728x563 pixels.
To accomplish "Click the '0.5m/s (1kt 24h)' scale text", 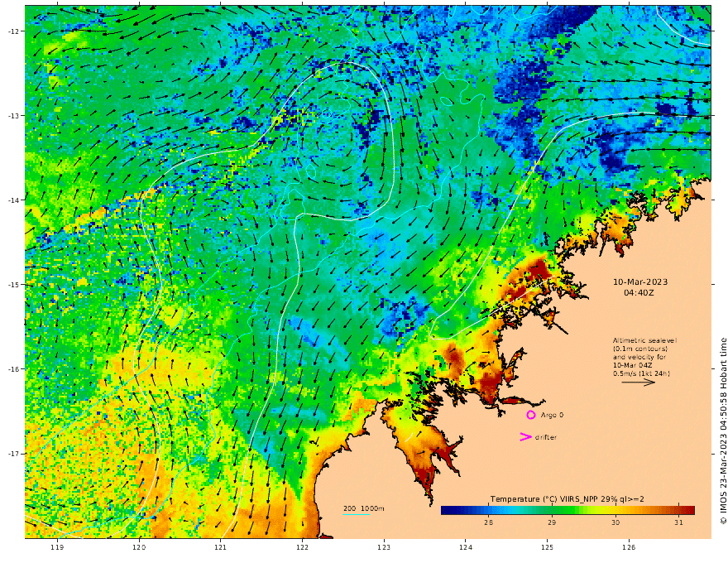I will [641, 373].
